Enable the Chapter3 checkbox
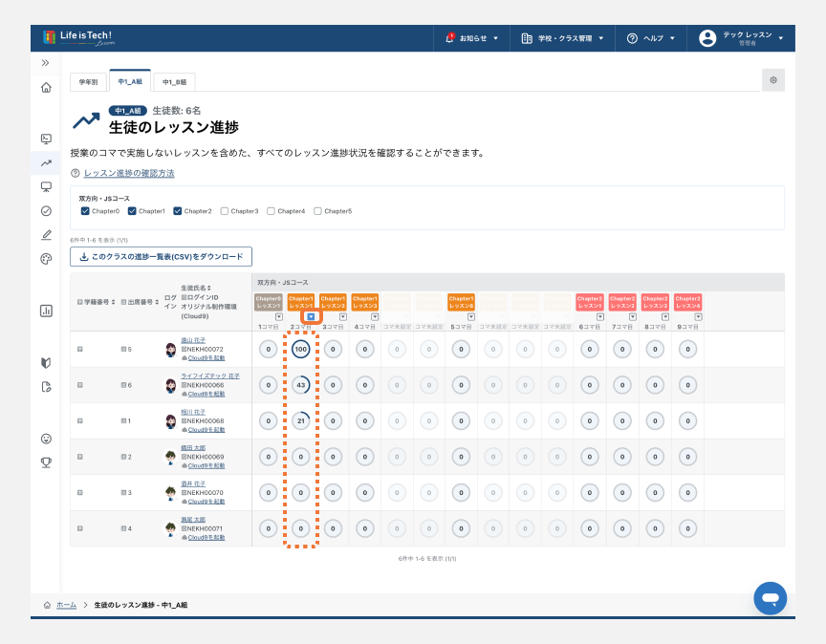The image size is (826, 644). (225, 211)
